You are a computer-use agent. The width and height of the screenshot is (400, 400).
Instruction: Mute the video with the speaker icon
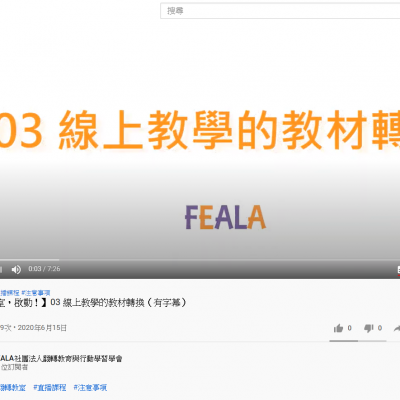point(16,269)
